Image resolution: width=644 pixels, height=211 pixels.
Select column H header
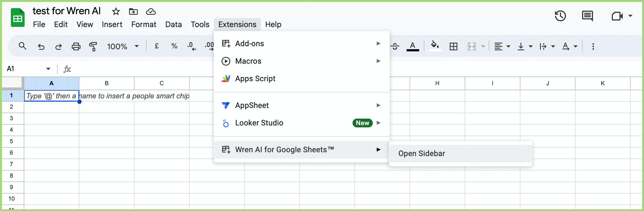click(x=437, y=83)
